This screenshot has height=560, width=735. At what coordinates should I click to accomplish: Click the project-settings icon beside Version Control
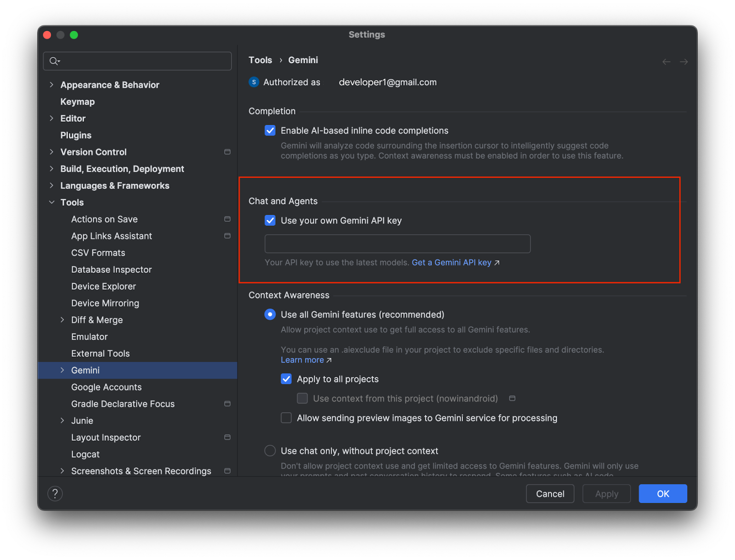click(227, 151)
